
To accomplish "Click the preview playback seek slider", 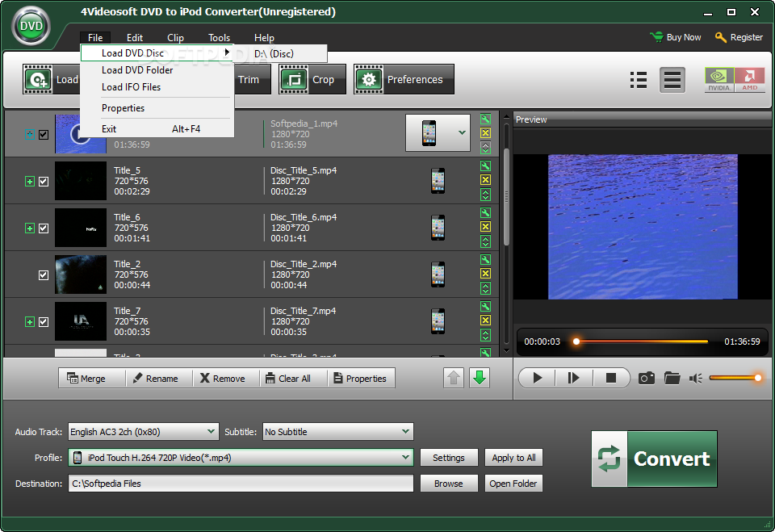I will 642,341.
